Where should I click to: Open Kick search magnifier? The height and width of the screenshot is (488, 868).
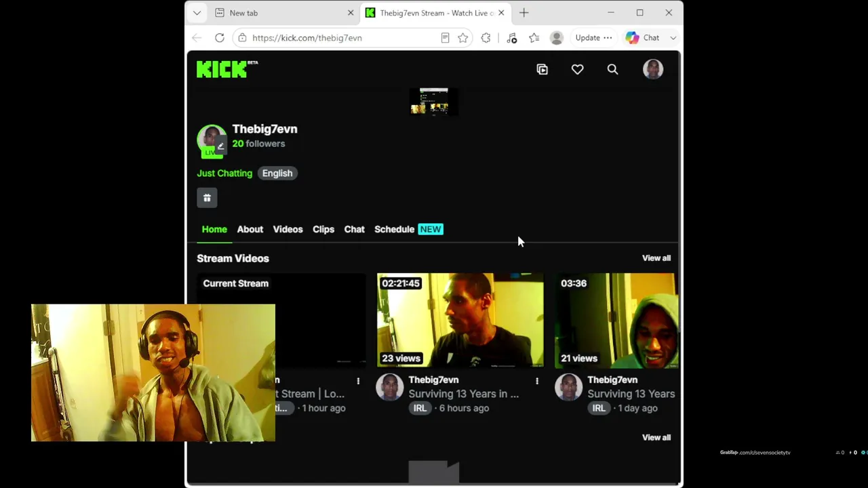click(612, 69)
